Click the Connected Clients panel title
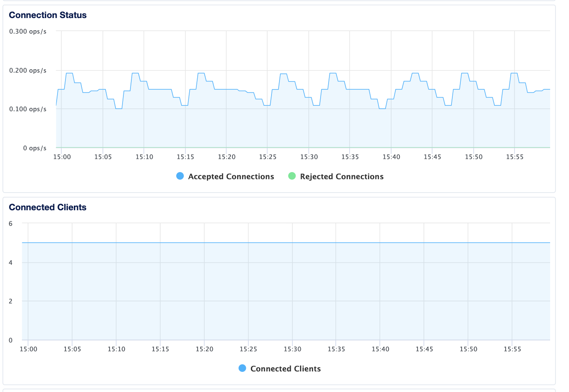Viewport: 569px width, 392px height. (48, 207)
